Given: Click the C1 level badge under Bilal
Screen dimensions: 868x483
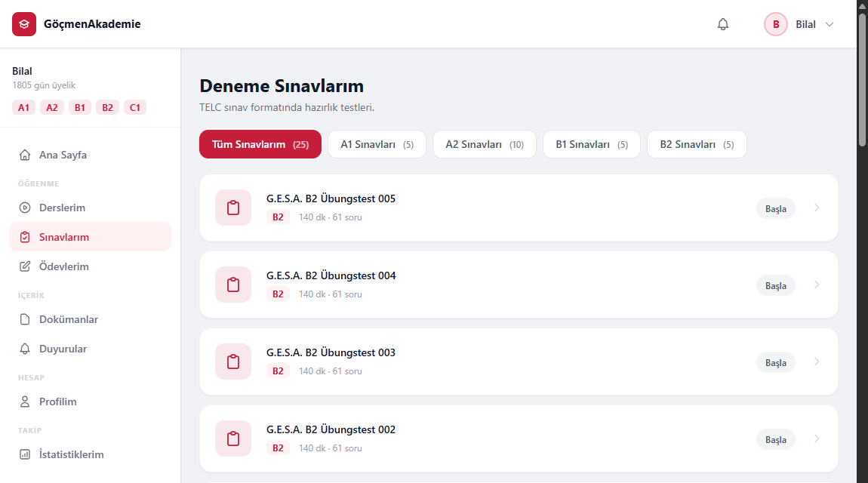Looking at the screenshot, I should 135,107.
